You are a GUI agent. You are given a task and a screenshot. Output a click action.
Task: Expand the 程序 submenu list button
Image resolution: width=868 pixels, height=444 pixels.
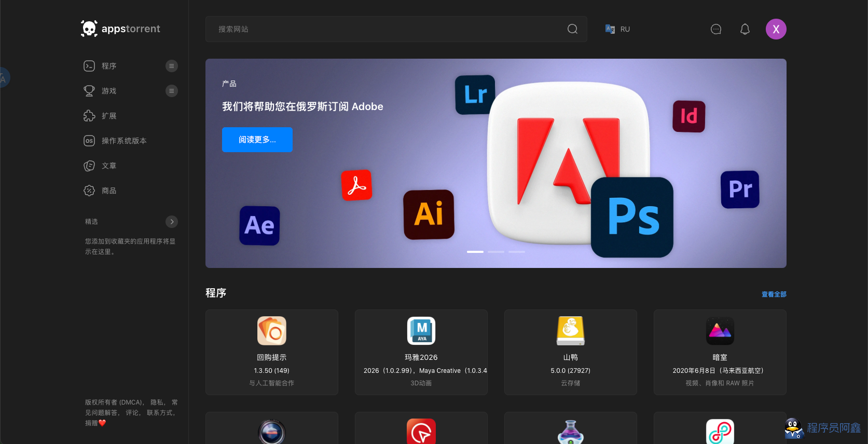[x=172, y=66]
